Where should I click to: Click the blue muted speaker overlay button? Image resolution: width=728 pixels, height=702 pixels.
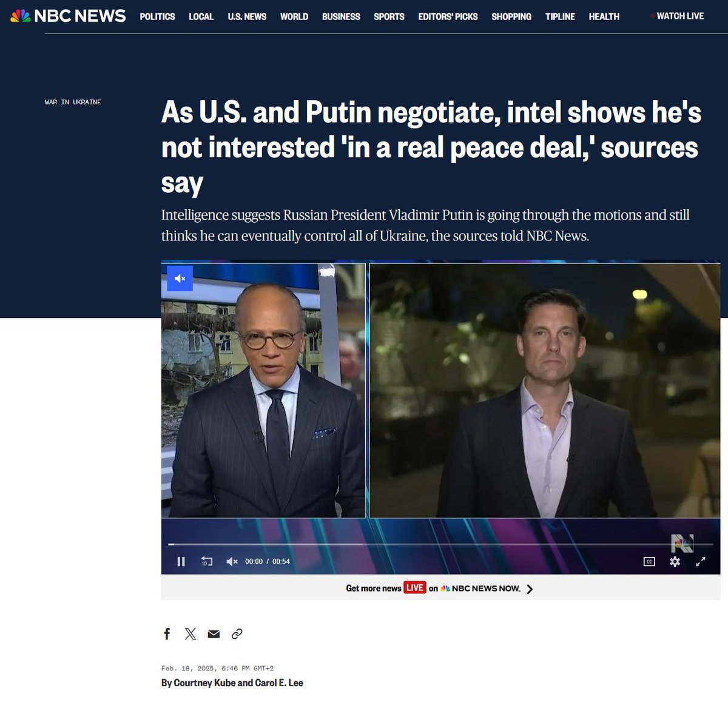180,278
